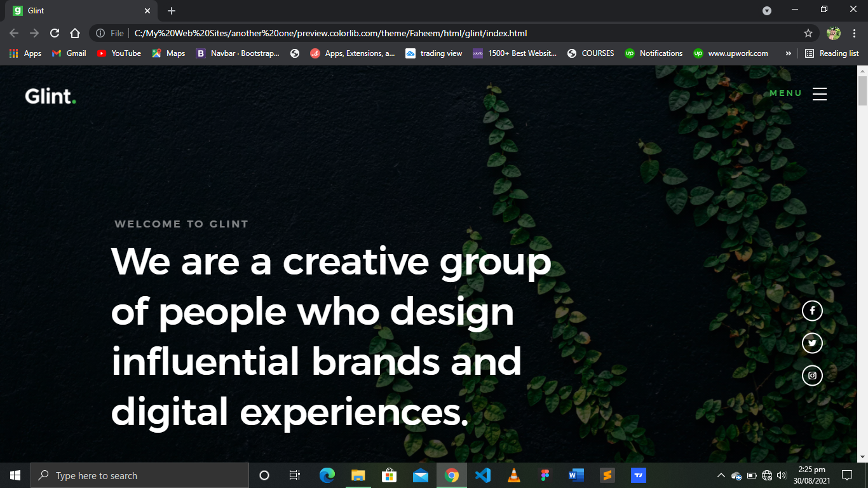Image resolution: width=868 pixels, height=488 pixels.
Task: Launch Visual Studio Code from the taskbar
Action: pos(483,475)
